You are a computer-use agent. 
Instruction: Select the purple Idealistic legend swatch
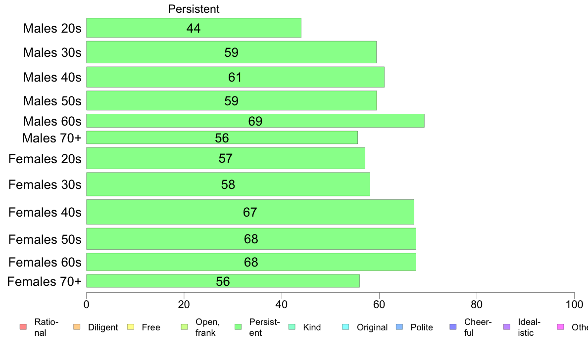pos(507,327)
